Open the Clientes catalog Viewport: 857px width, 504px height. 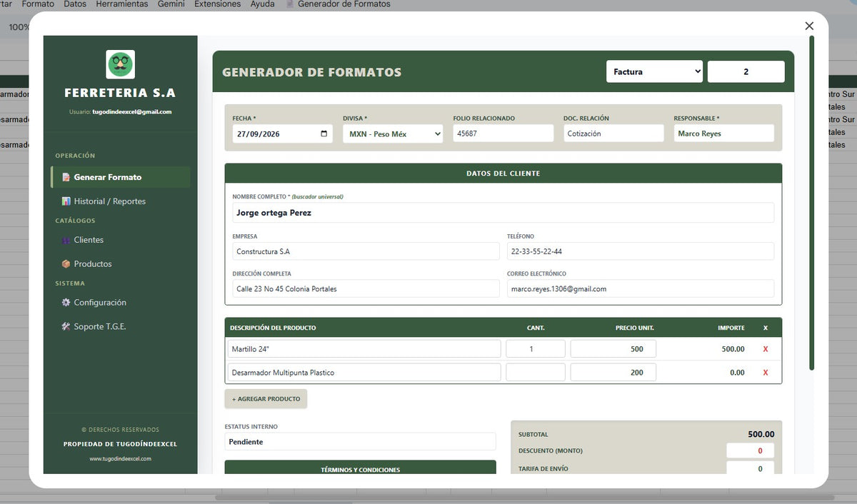(120, 240)
